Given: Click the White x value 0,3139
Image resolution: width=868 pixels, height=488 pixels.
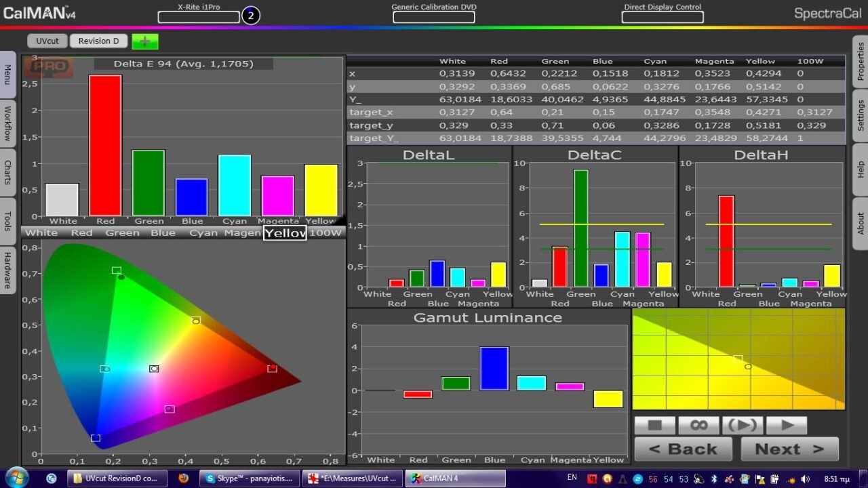Looking at the screenshot, I should pos(456,73).
